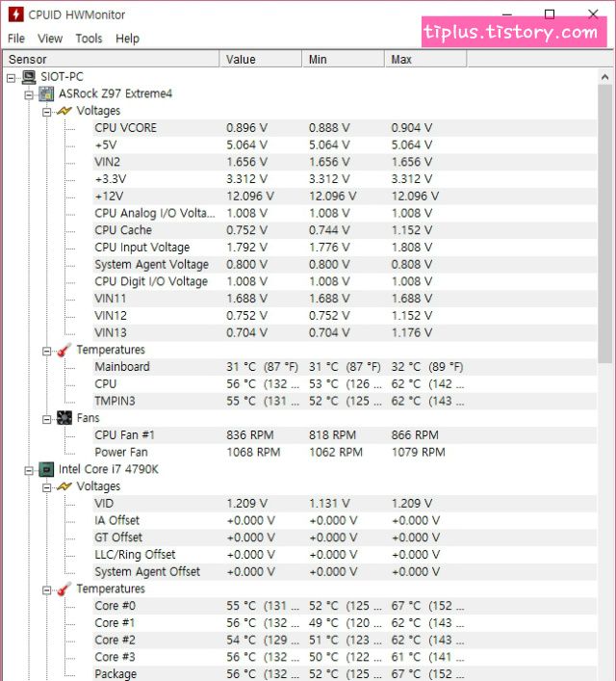The width and height of the screenshot is (616, 681).
Task: Select the +12V row
Action: [345, 196]
